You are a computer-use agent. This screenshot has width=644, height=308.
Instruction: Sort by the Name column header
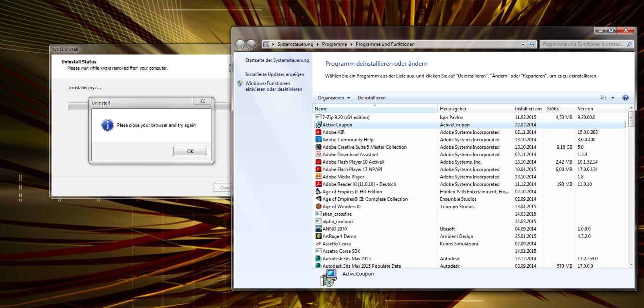[x=375, y=109]
